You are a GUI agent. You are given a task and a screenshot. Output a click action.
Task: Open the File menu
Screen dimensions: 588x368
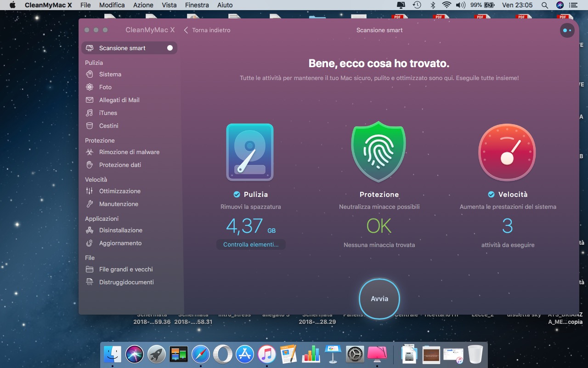(x=85, y=5)
